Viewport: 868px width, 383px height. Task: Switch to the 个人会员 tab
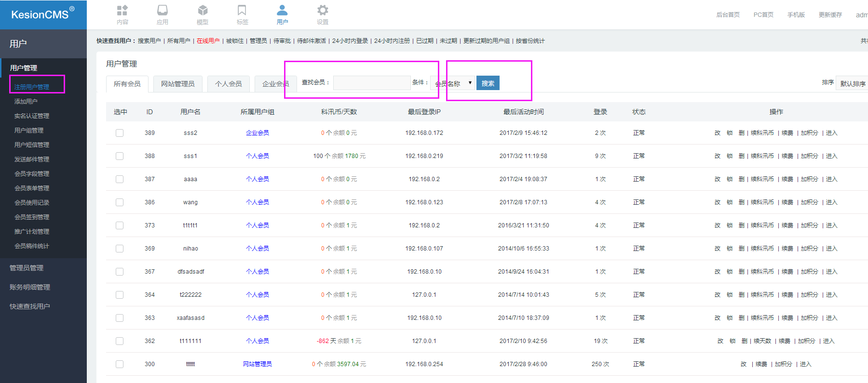pos(229,84)
